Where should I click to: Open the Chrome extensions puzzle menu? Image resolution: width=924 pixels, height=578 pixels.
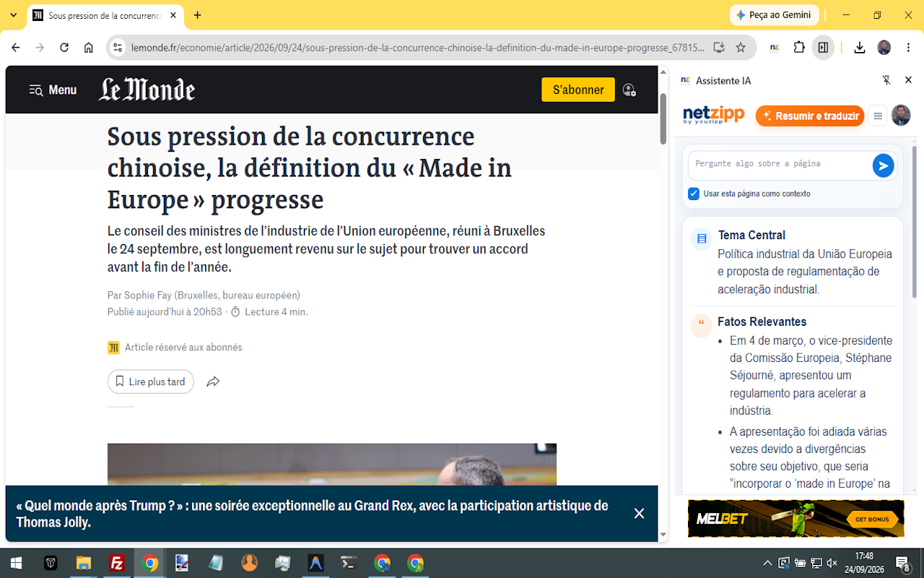point(799,48)
